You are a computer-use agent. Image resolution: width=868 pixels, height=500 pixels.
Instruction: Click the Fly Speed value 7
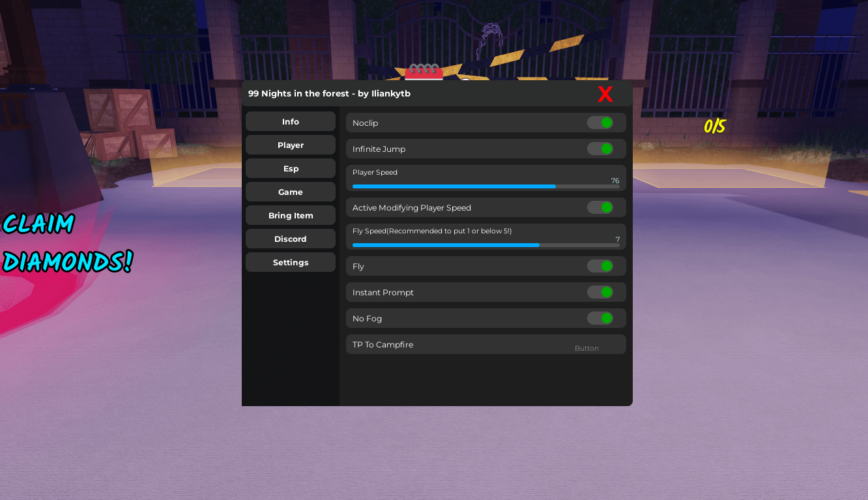[x=618, y=239]
